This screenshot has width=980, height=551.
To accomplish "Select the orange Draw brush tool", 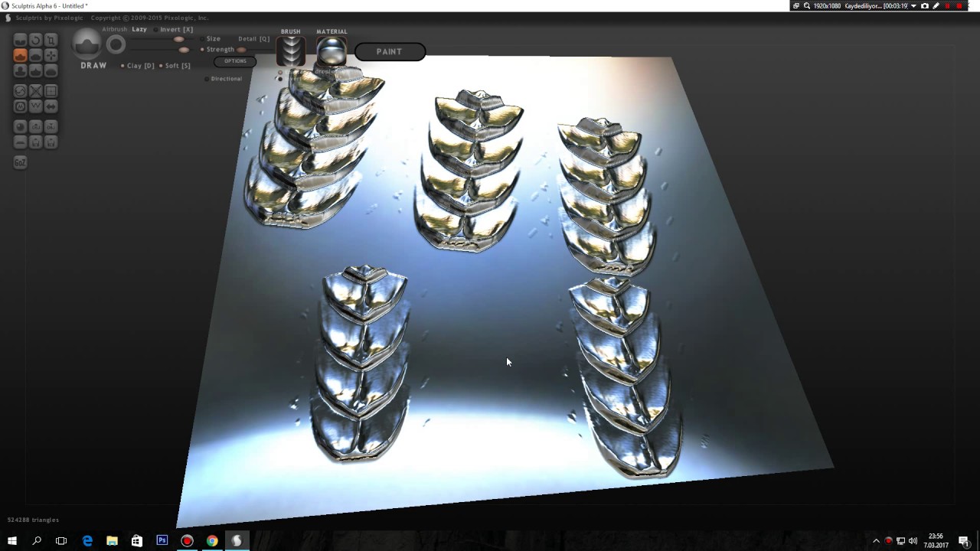I will (21, 55).
